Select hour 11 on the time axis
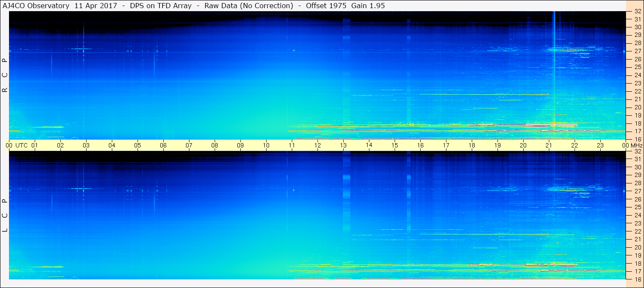This screenshot has height=288, width=644. click(292, 145)
